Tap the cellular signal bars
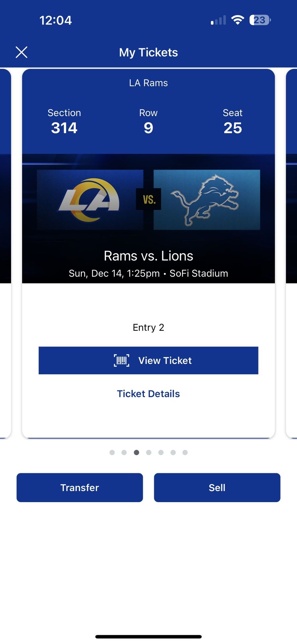 (218, 20)
